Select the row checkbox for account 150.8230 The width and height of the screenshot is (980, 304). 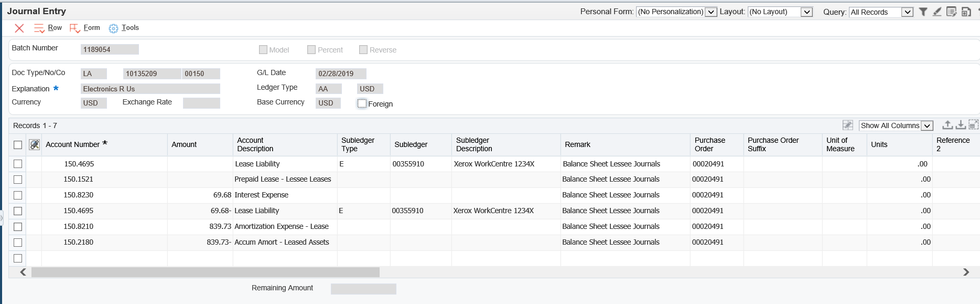(18, 195)
